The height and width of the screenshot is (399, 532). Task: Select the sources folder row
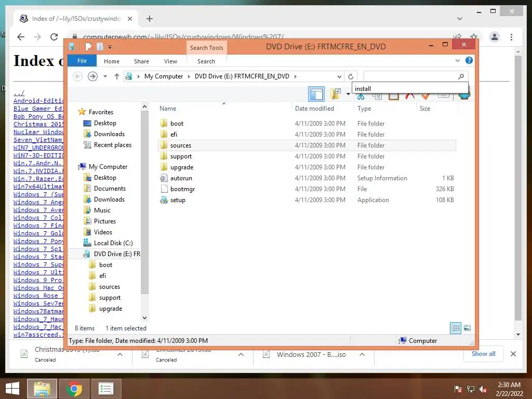pos(307,145)
